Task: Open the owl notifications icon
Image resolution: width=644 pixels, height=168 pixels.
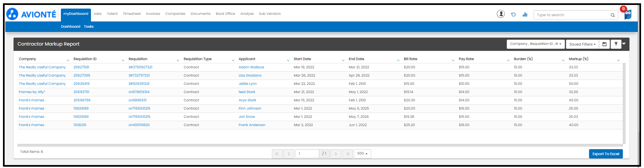Action: 627,14
